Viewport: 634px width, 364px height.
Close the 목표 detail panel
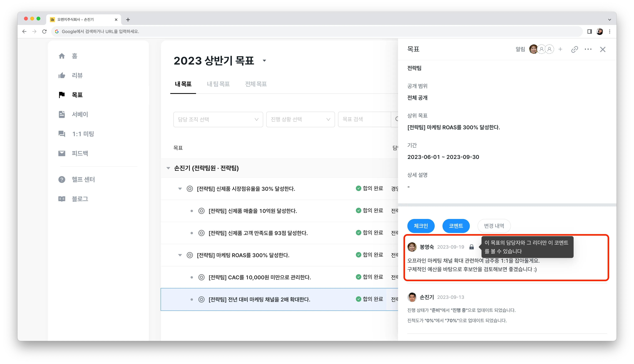[x=603, y=49]
